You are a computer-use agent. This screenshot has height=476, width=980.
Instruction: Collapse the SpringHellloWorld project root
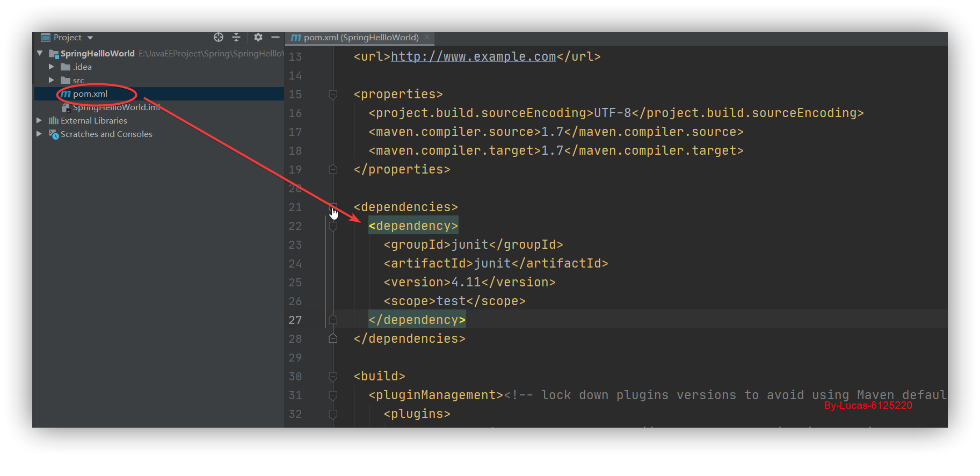click(x=40, y=53)
